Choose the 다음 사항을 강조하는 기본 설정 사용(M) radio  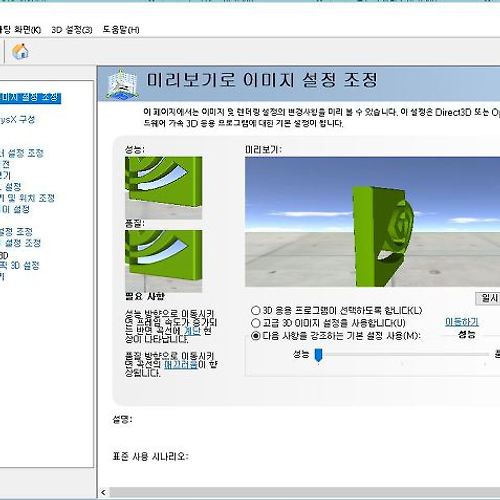point(255,336)
